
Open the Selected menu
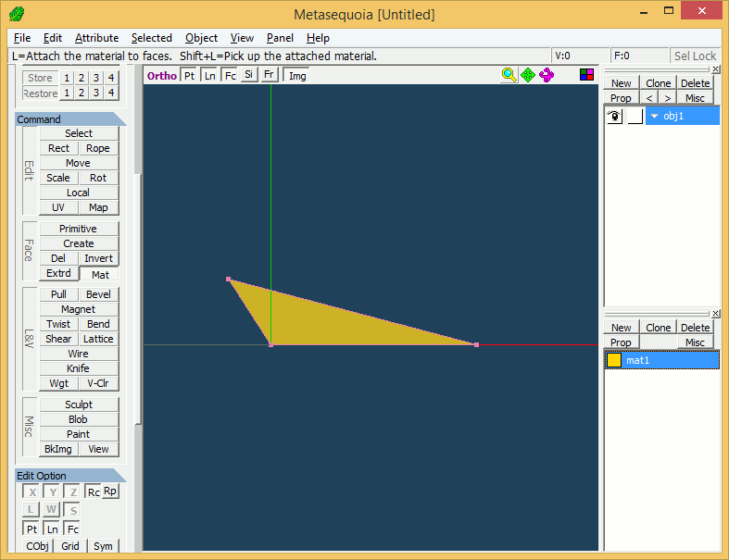coord(152,38)
